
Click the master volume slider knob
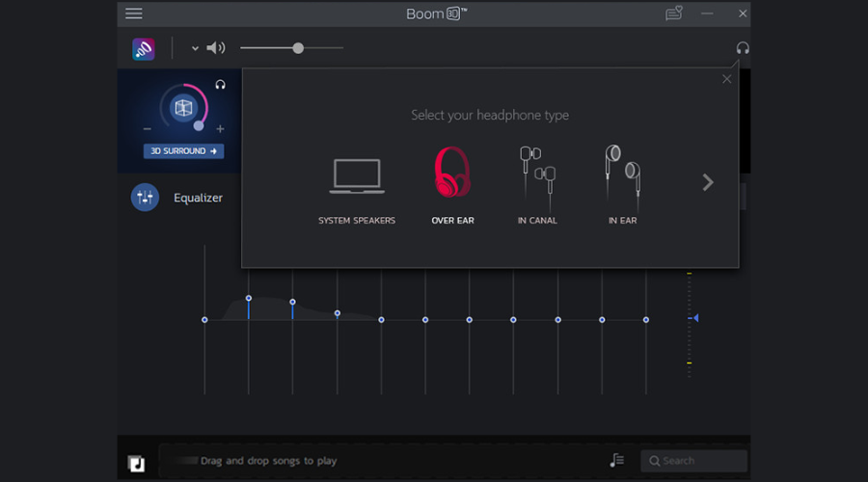[298, 48]
